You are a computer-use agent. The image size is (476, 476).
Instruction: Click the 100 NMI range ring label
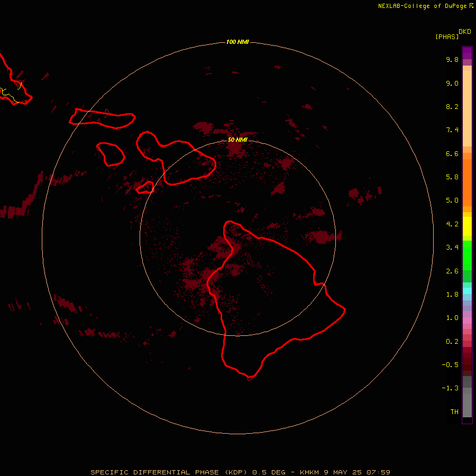pyautogui.click(x=237, y=42)
